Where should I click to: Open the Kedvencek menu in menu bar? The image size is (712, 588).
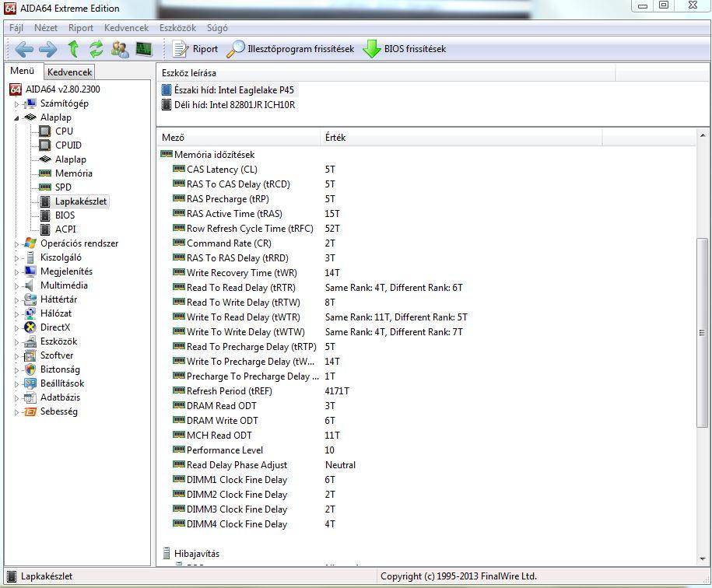click(126, 28)
